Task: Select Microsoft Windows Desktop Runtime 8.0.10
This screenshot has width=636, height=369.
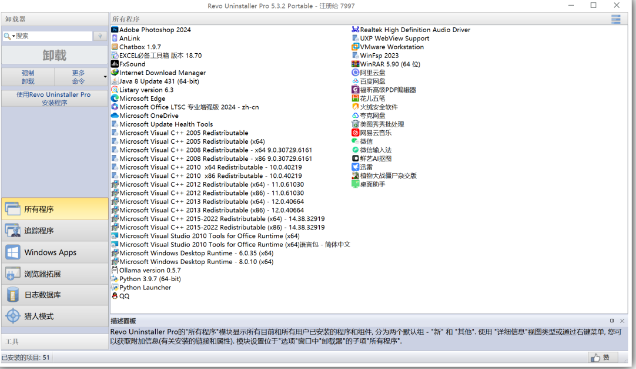Action: (x=192, y=262)
